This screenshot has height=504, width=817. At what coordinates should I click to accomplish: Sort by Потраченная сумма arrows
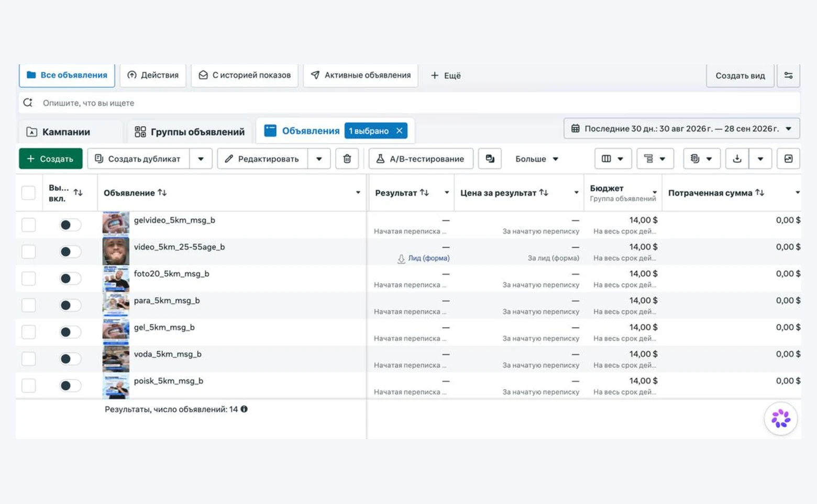(x=759, y=193)
